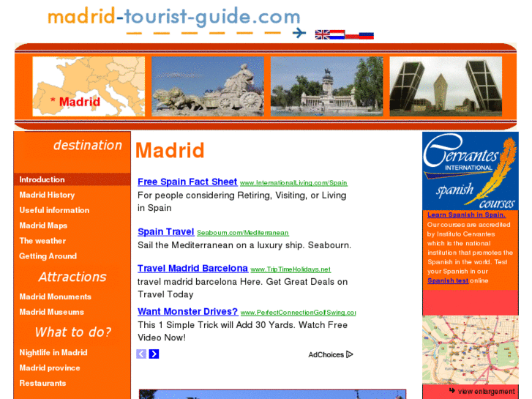Open Free Spain Fact Sheet ad link
532x399 pixels.
click(x=187, y=182)
